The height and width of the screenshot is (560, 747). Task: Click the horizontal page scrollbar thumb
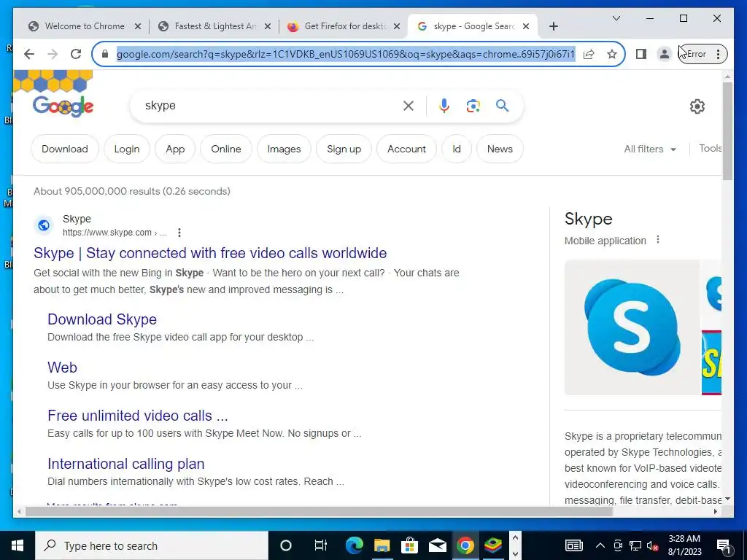pos(318,511)
